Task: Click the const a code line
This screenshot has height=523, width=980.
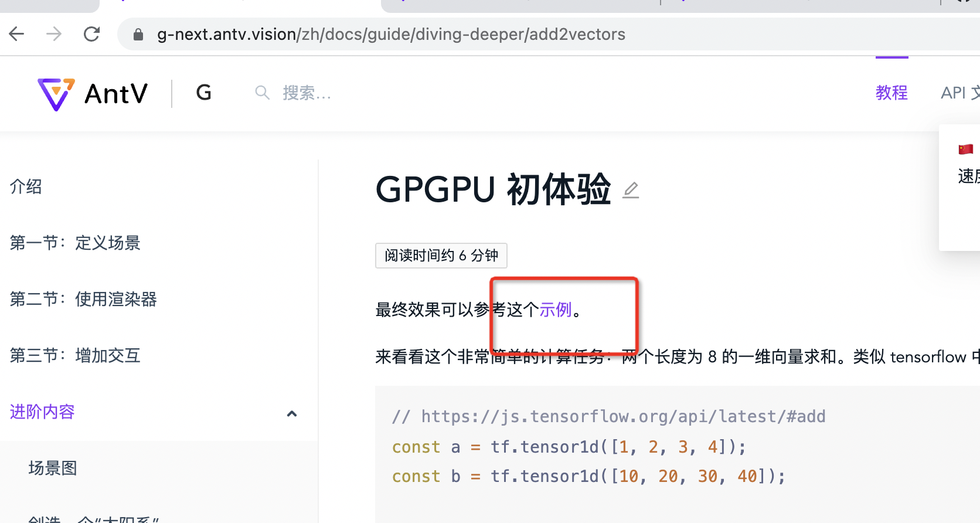Action: tap(569, 447)
